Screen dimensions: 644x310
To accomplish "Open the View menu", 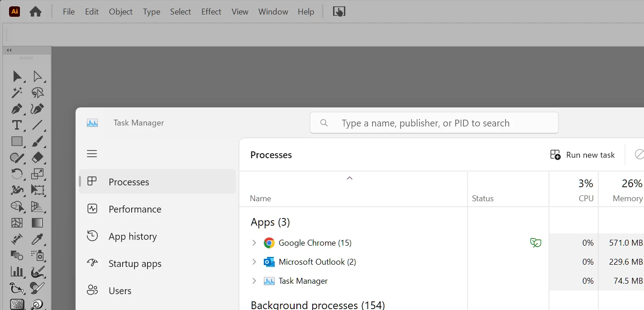I will [x=240, y=12].
